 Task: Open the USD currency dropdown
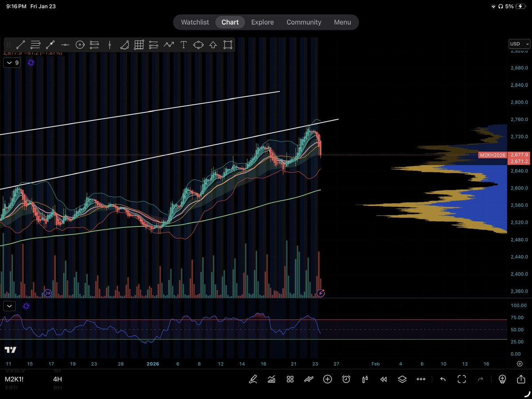point(519,44)
